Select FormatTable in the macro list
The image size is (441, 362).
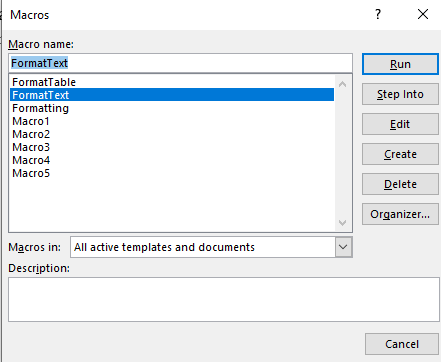click(x=172, y=82)
